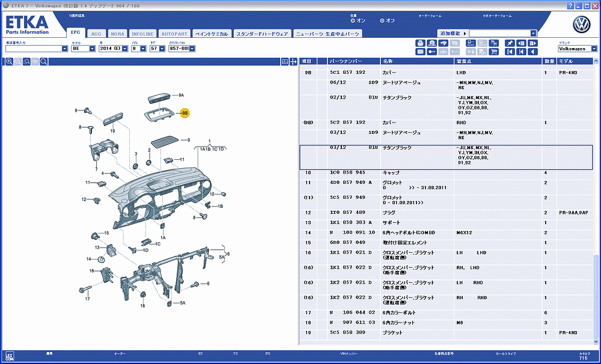Switch to the スタンダードハードウェア tab

262,34
